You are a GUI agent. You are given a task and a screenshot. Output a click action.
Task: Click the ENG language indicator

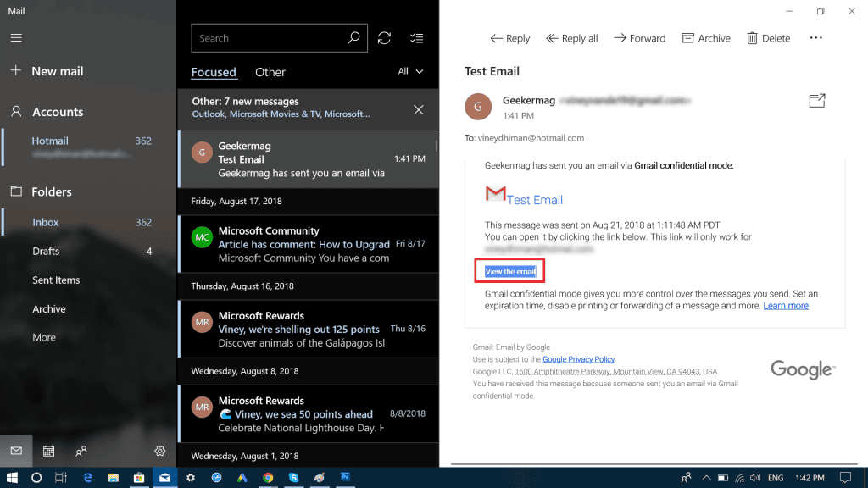pos(776,478)
